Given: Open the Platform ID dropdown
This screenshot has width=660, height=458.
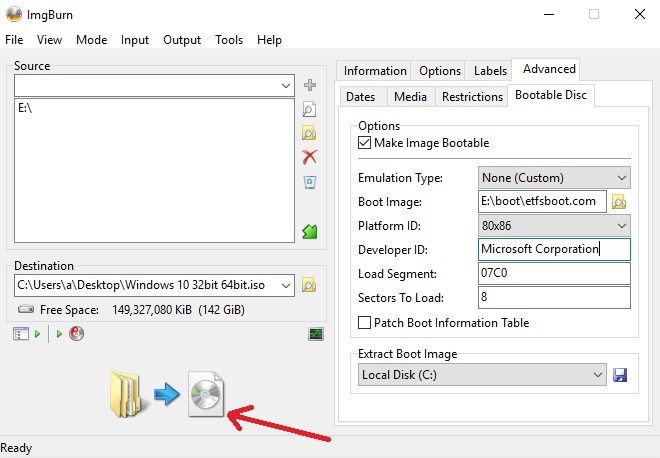Looking at the screenshot, I should [x=554, y=226].
